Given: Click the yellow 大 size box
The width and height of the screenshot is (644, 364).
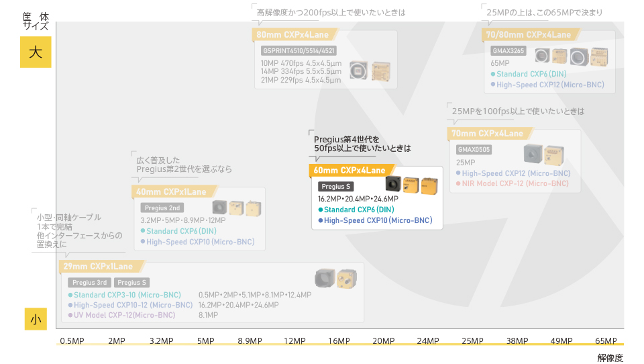Looking at the screenshot, I should [x=36, y=53].
